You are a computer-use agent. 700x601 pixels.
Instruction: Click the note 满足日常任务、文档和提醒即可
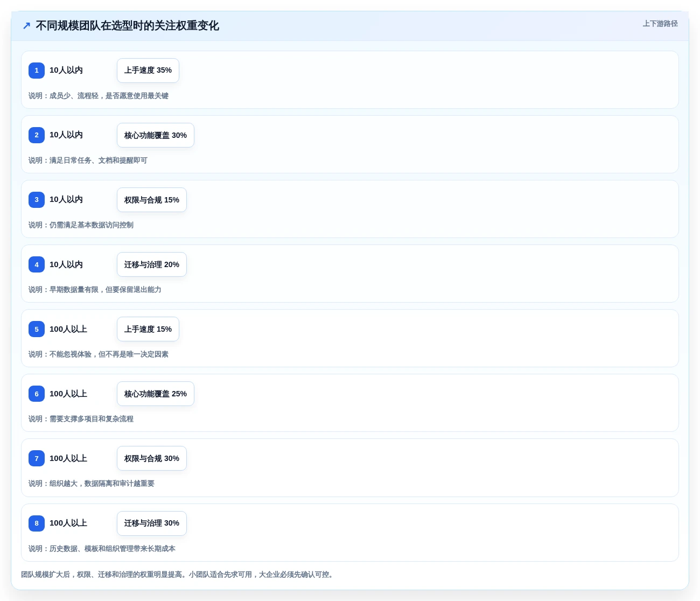pos(99,160)
